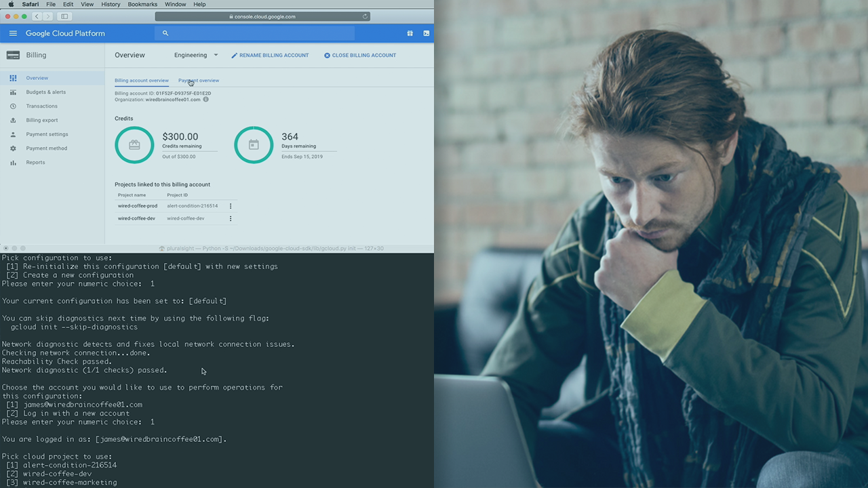Image resolution: width=868 pixels, height=488 pixels.
Task: Click the alert-condition-216514 project ID cell
Action: [x=193, y=206]
